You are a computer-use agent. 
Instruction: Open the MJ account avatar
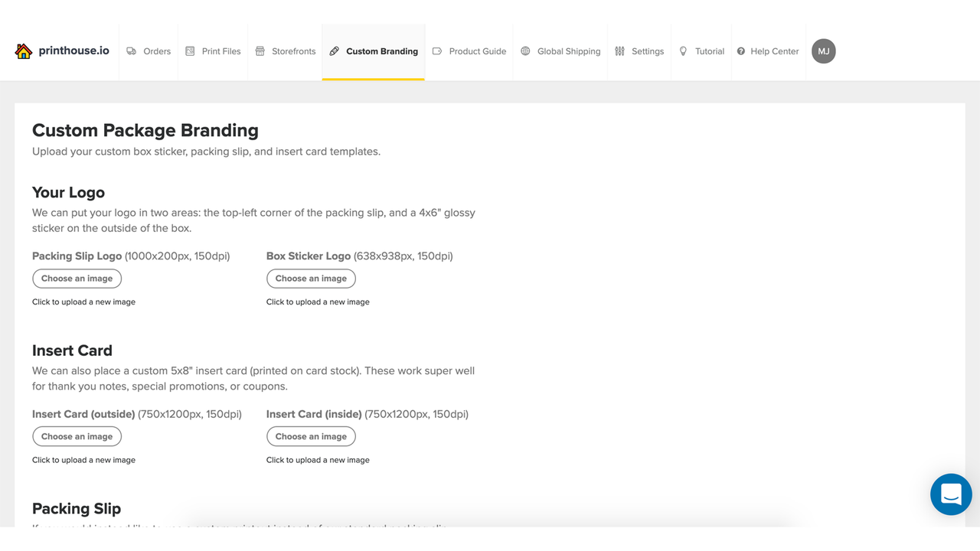823,51
